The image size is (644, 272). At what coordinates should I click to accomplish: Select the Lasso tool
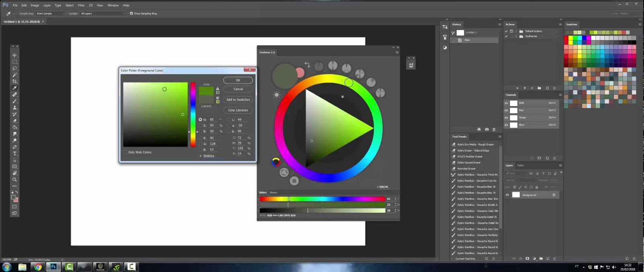pos(14,68)
